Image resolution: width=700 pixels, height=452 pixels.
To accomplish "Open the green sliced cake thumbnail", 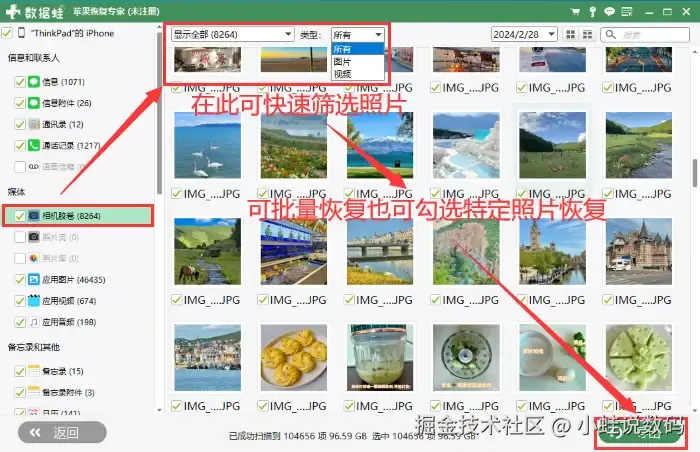I will point(639,357).
